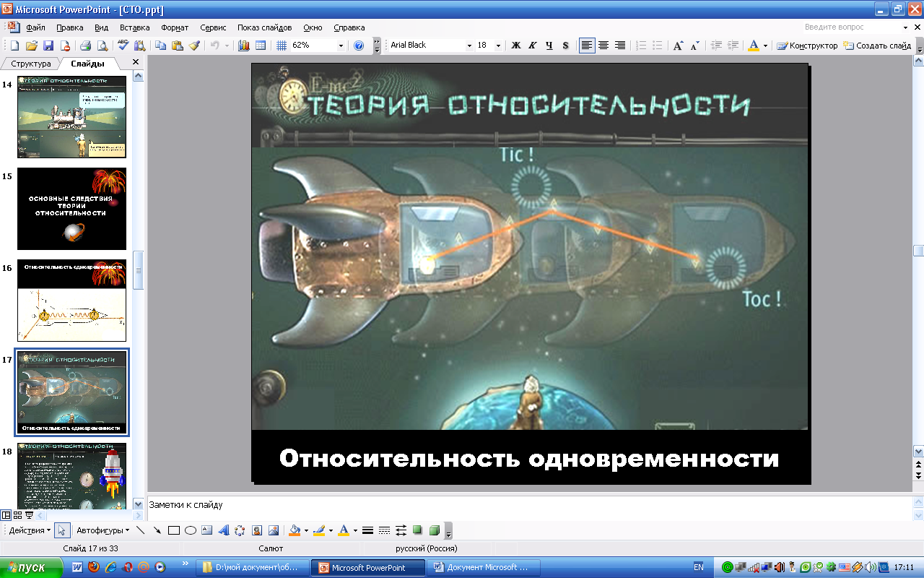Save the presentation with the diskette icon
This screenshot has height=578, width=924.
click(48, 46)
